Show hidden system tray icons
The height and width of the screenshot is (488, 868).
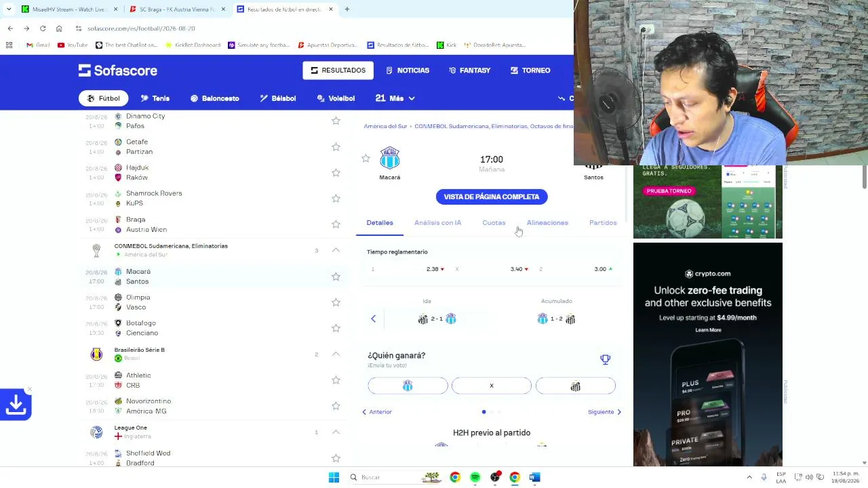coord(749,477)
